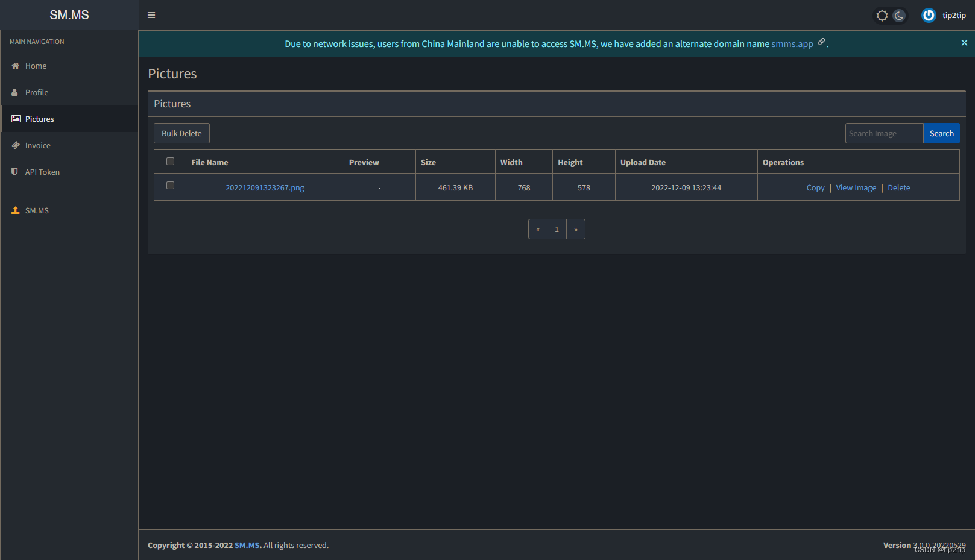Click the 2022-12-09 13:23:44 date cell

(686, 188)
